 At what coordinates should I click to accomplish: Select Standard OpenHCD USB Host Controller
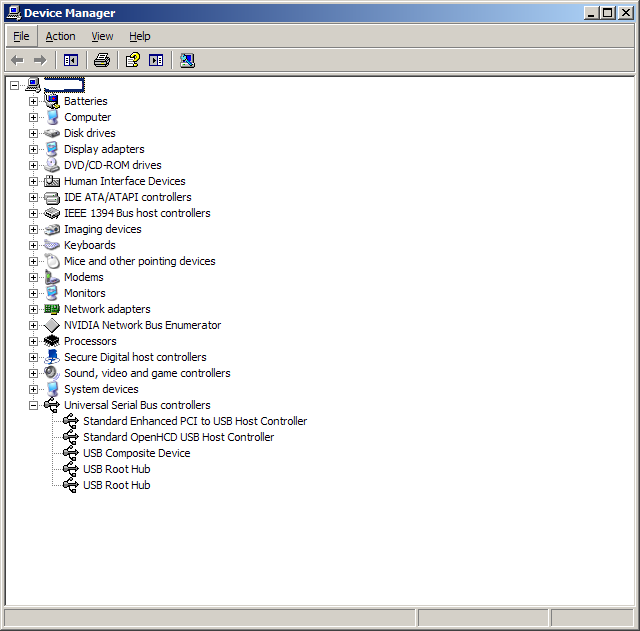point(178,437)
